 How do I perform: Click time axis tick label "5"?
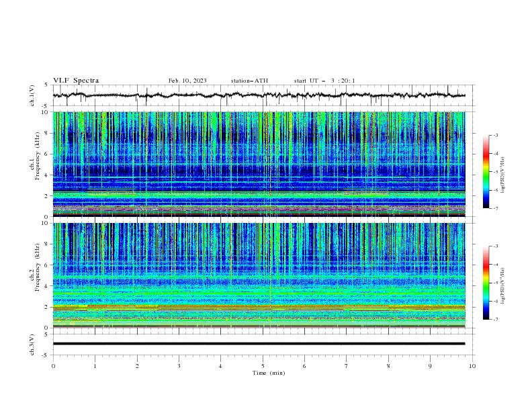(263, 366)
